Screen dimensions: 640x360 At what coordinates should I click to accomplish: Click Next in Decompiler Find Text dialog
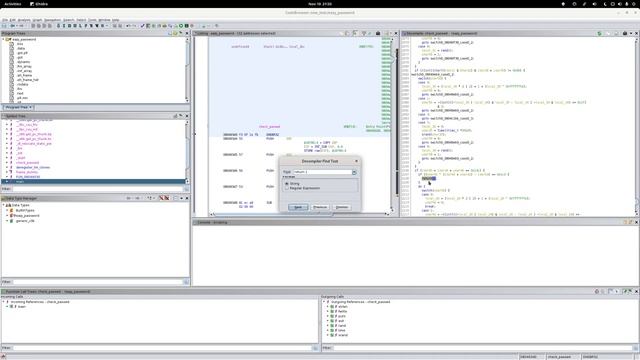click(298, 207)
